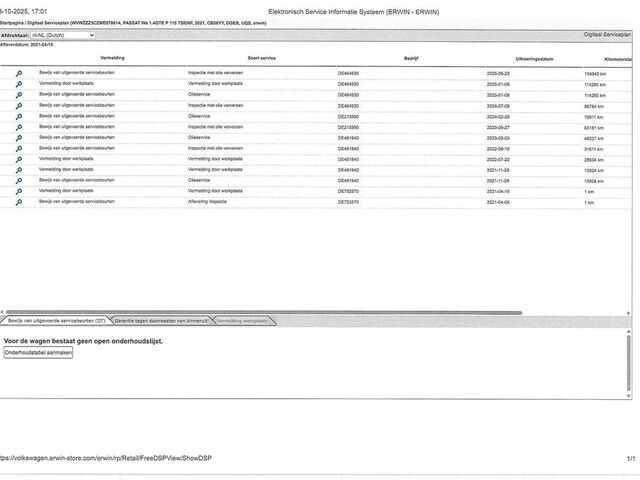640x480 pixels.
Task: Click the Onderhoudstabel aanmaken button
Action: tap(38, 353)
